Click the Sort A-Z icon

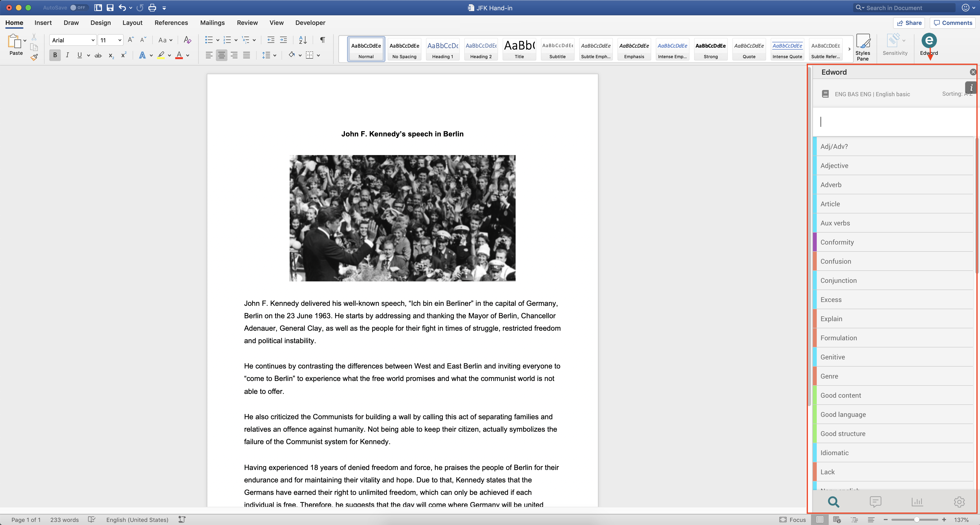pos(303,40)
